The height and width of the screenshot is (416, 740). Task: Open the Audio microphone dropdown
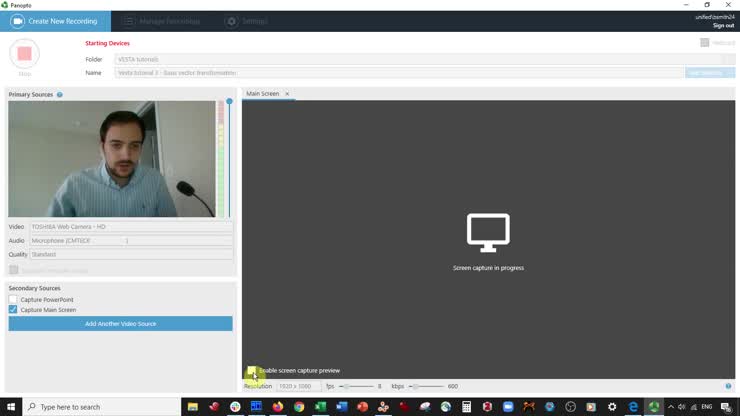coord(131,241)
